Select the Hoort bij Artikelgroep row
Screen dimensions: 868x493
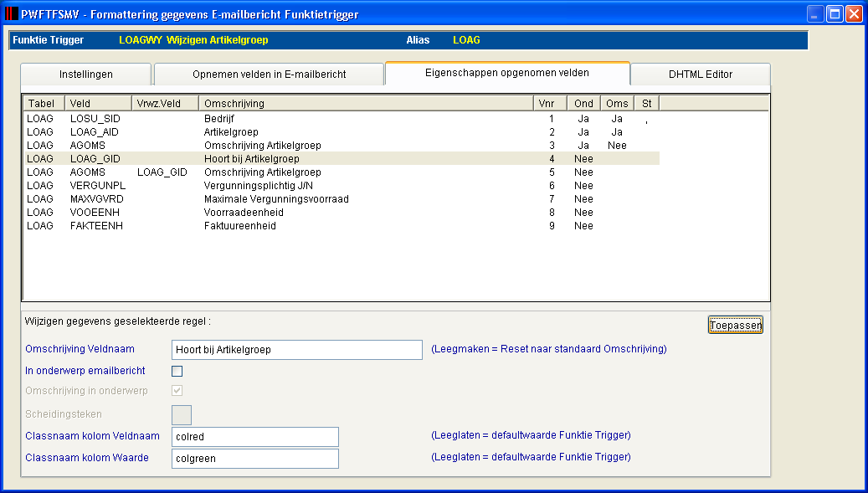(x=342, y=159)
